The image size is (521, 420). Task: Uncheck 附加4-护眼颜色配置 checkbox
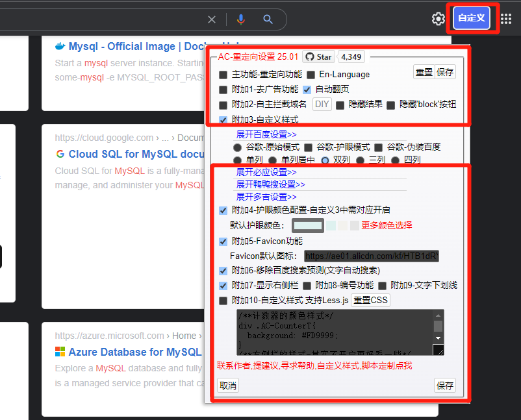coord(223,210)
